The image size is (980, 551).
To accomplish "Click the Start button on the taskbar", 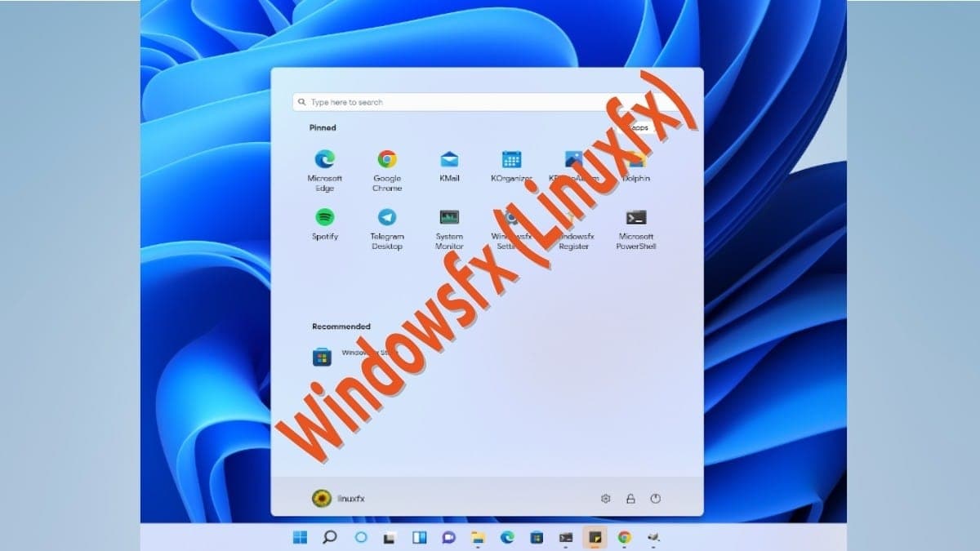I will tap(301, 537).
